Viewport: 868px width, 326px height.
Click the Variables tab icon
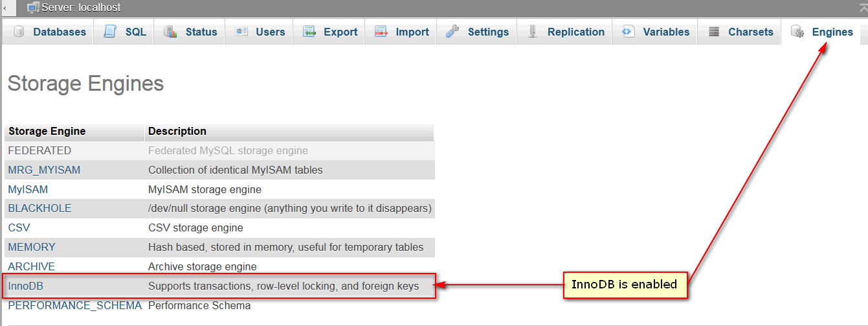(x=629, y=32)
